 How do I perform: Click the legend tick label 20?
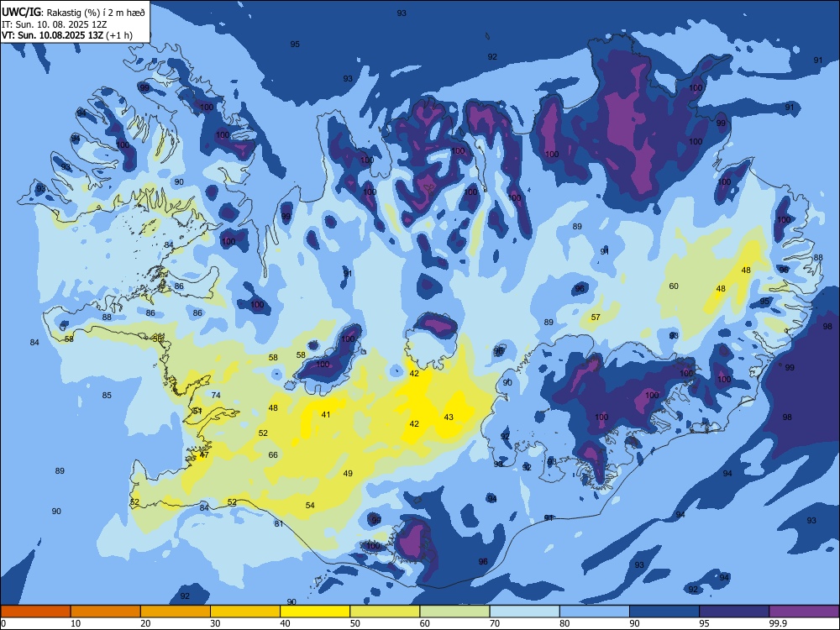pyautogui.click(x=145, y=623)
